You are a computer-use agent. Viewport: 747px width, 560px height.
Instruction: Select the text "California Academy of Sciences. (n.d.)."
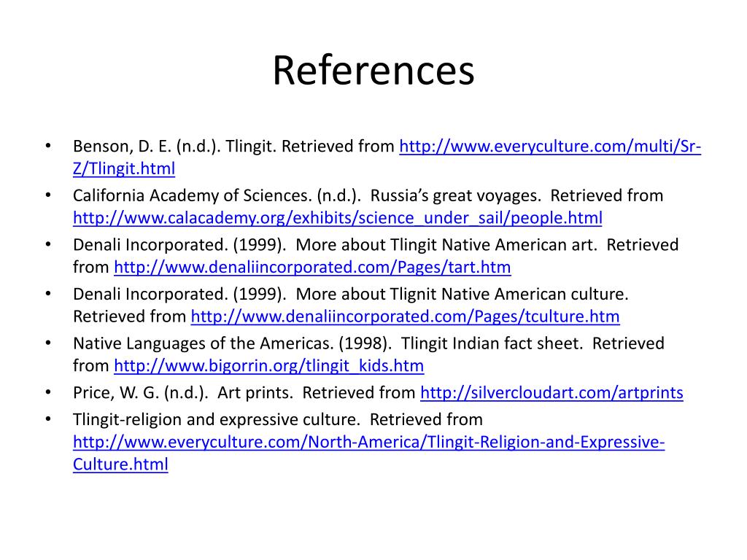click(x=217, y=195)
